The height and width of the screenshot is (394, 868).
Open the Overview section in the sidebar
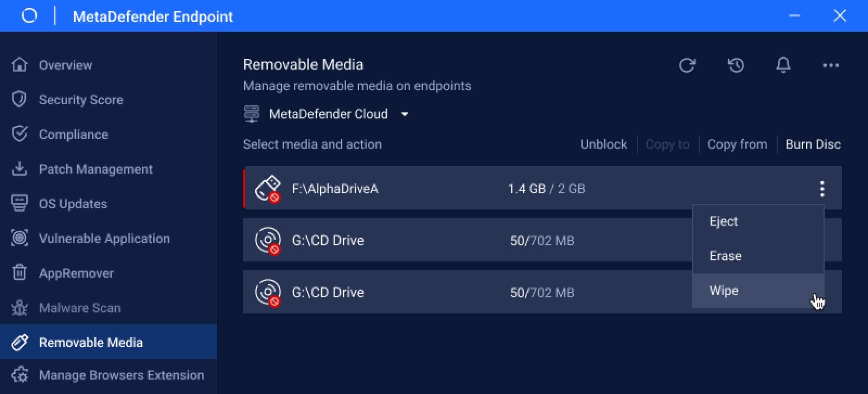pyautogui.click(x=66, y=65)
